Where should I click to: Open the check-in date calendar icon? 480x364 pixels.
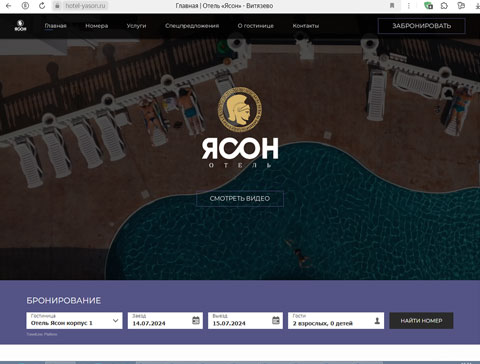point(196,320)
